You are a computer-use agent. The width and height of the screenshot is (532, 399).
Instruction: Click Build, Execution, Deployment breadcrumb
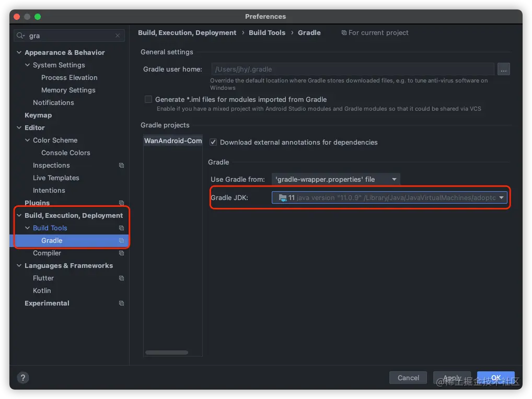click(187, 32)
